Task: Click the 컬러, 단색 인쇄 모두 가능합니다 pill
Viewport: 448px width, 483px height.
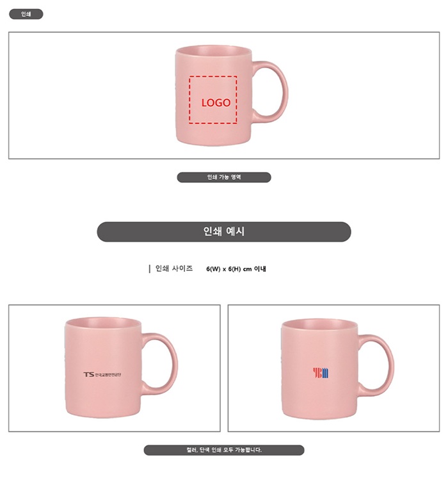Action: (224, 450)
